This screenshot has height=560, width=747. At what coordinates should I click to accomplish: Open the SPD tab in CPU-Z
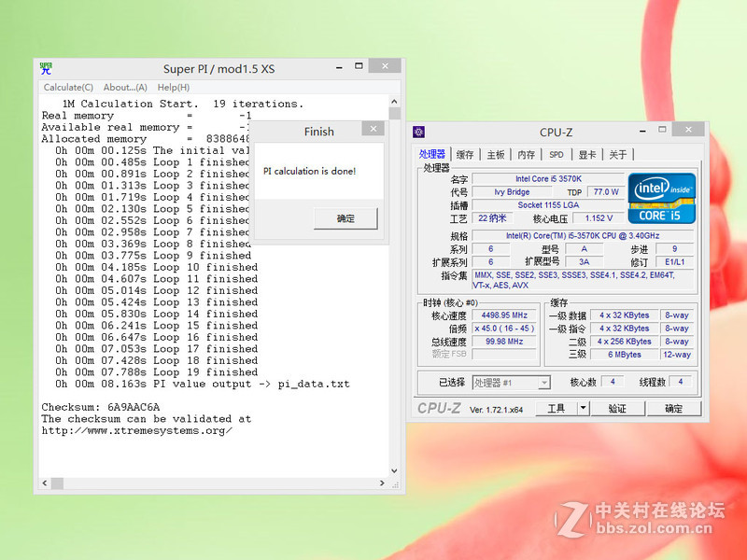pyautogui.click(x=558, y=154)
